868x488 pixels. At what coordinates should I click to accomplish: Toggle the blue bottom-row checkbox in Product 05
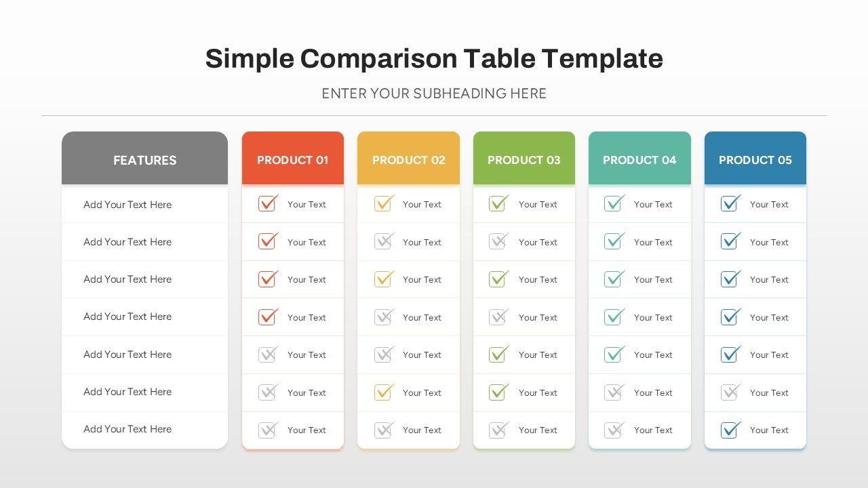(x=730, y=430)
